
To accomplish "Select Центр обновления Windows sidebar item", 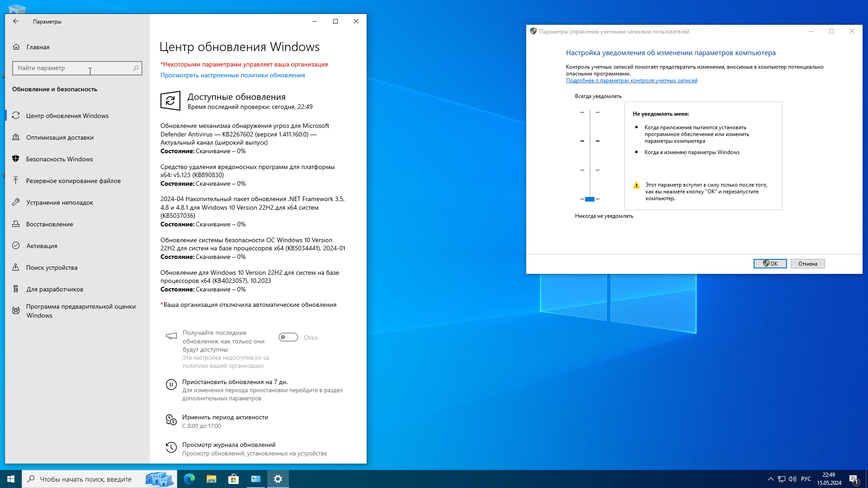I will 77,116.
